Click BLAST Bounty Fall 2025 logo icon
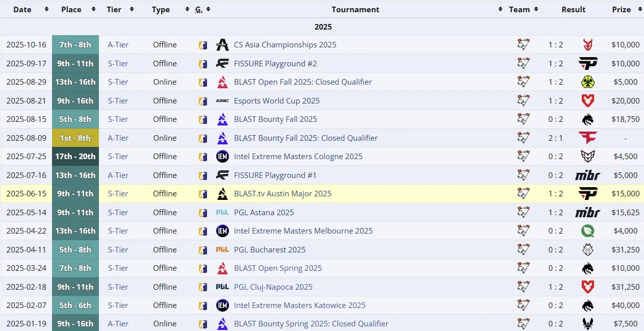The width and height of the screenshot is (644, 331). tap(222, 119)
